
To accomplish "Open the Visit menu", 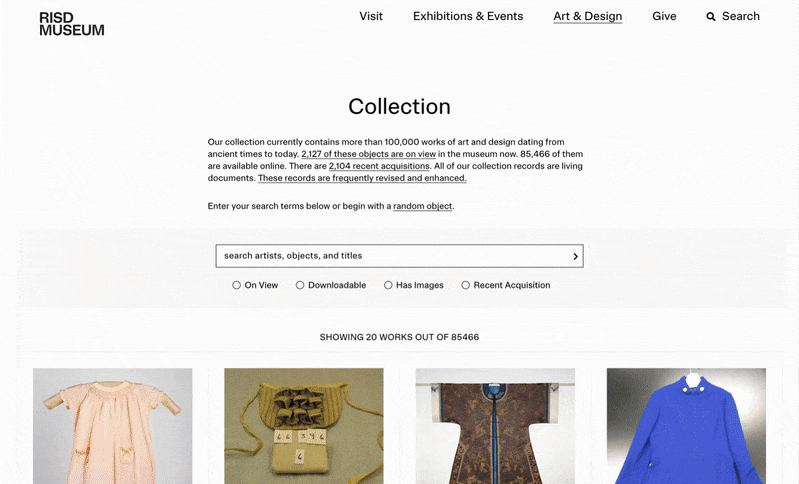I will 371,16.
